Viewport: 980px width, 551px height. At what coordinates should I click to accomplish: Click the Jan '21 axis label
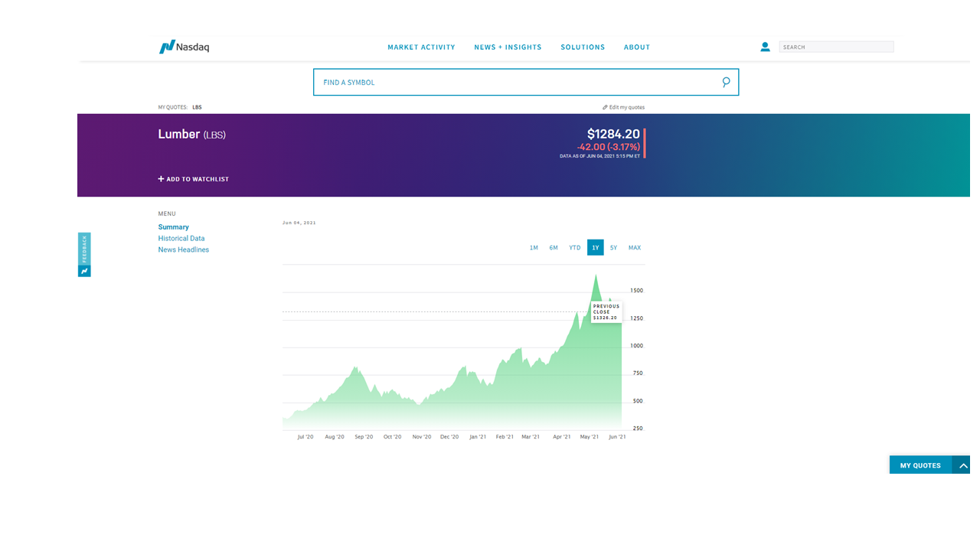click(478, 436)
